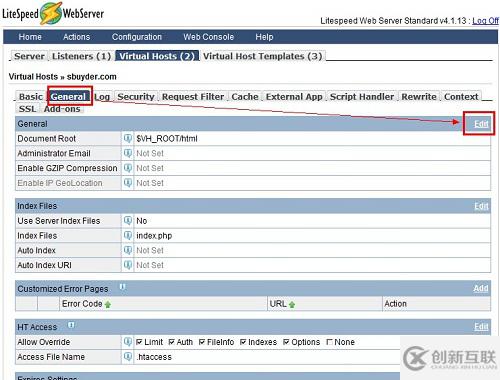Screen dimensions: 500x380
Task: Open the Configuration menu
Action: click(137, 37)
